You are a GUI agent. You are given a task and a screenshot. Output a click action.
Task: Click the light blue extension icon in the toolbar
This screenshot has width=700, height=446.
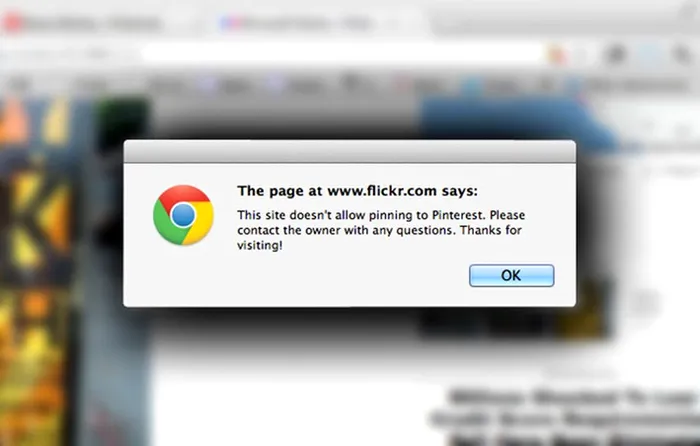pyautogui.click(x=649, y=54)
